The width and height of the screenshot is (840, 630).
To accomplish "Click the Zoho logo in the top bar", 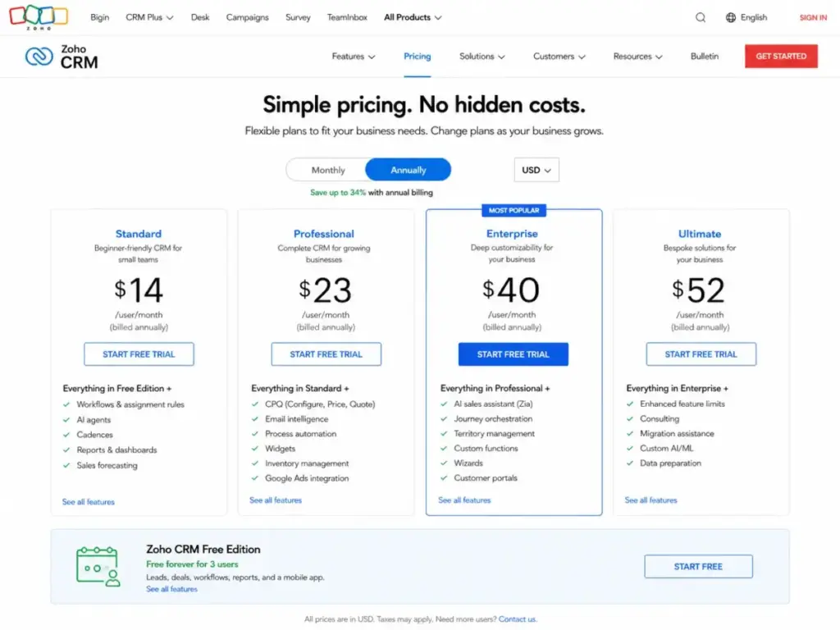I will point(39,16).
